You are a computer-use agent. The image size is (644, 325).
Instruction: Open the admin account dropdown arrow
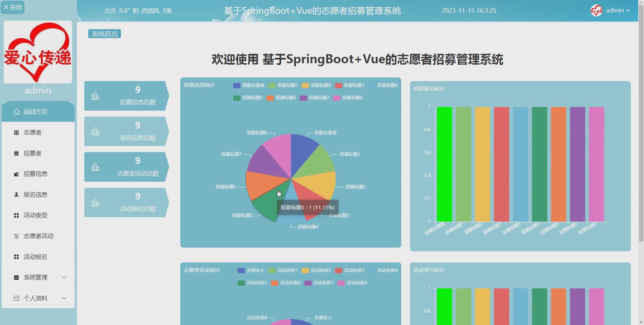(x=629, y=10)
